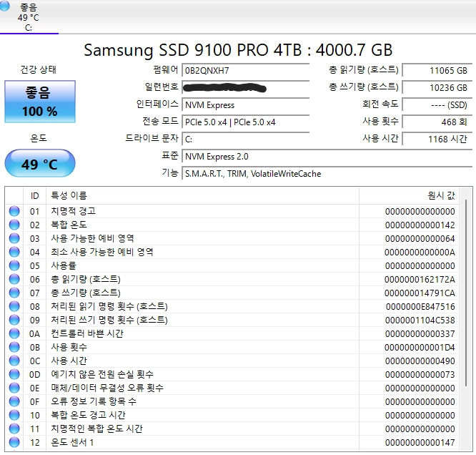Viewport: 476px width, 455px height.
Task: Click status orb of row 0C 사용 시간
Action: tap(14, 361)
